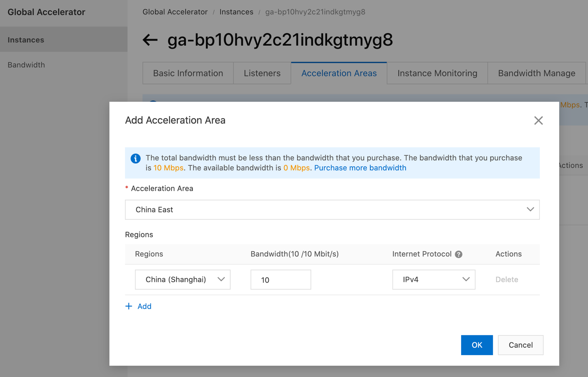Select Instances in the left sidebar
The width and height of the screenshot is (588, 377).
[26, 40]
